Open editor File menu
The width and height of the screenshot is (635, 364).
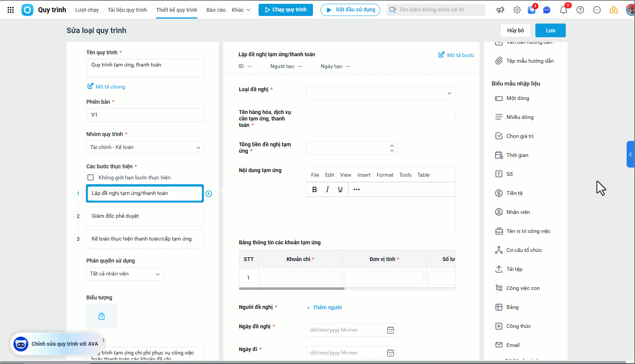(315, 175)
